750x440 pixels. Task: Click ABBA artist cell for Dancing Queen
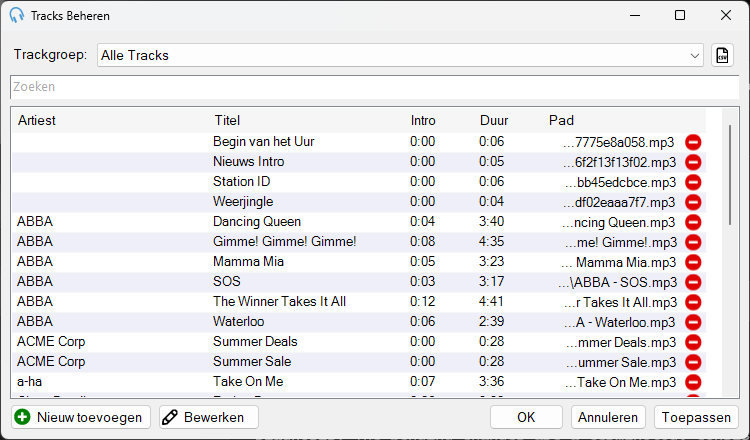(x=34, y=222)
